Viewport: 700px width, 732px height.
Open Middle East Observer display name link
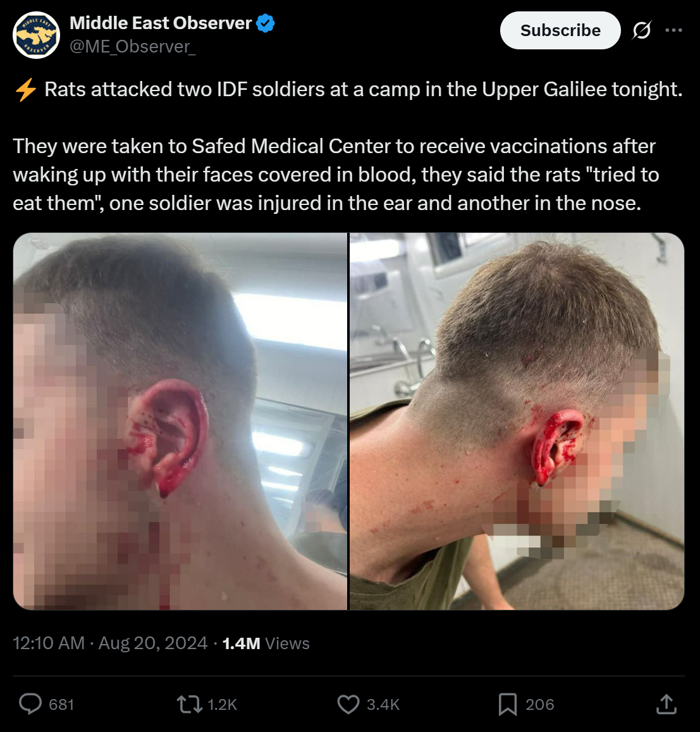pyautogui.click(x=161, y=23)
